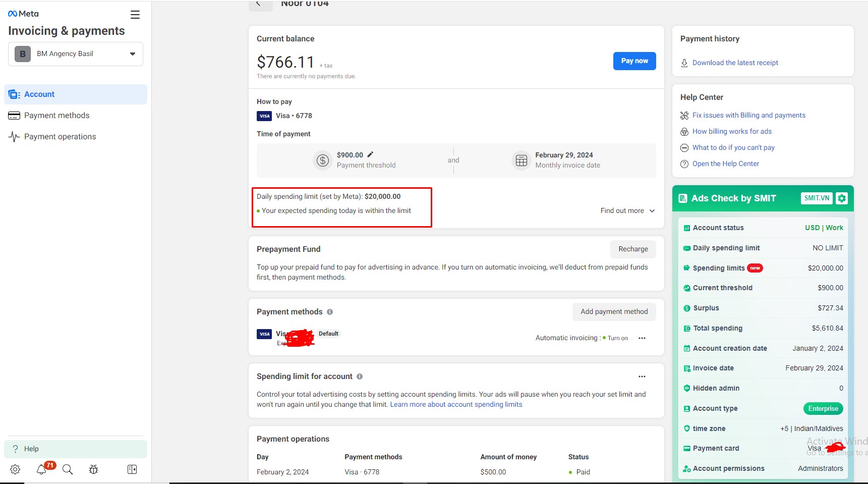Click the new badge beside Spending limits
The image size is (868, 484).
coord(755,268)
